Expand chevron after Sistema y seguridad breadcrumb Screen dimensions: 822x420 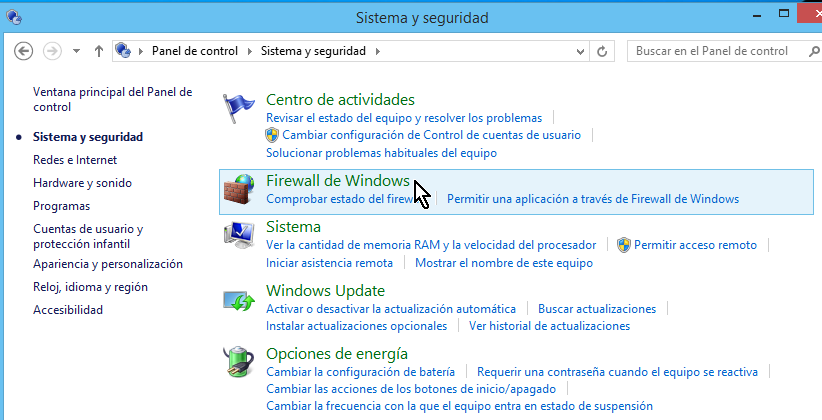[x=377, y=51]
